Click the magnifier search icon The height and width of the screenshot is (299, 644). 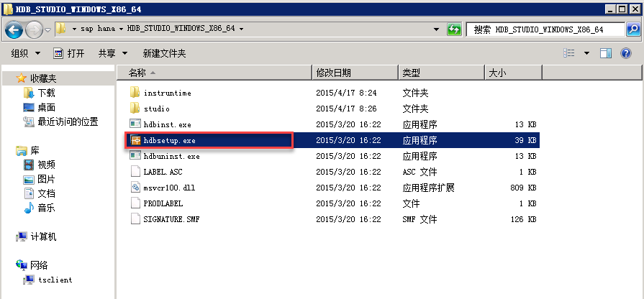pyautogui.click(x=633, y=29)
